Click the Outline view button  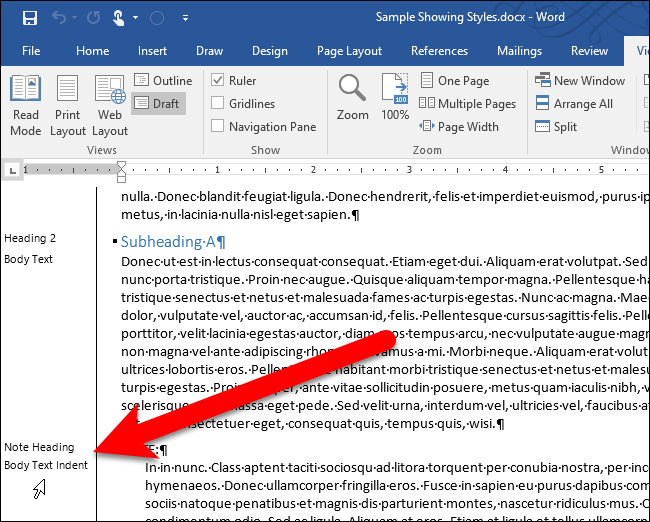163,81
